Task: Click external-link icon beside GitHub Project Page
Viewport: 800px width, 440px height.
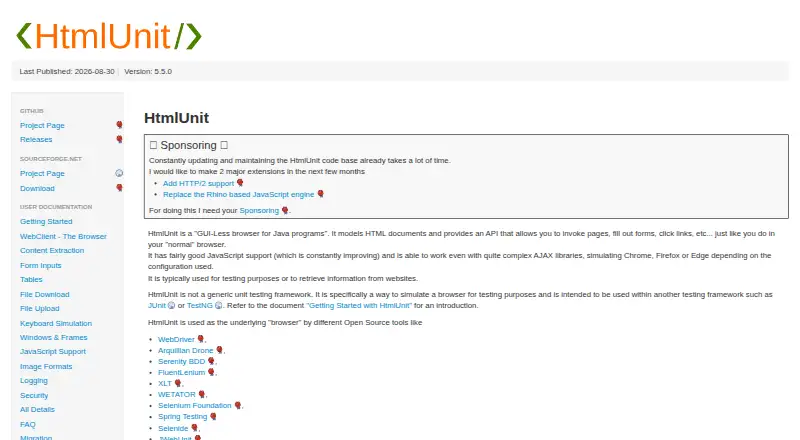Action: pos(119,125)
